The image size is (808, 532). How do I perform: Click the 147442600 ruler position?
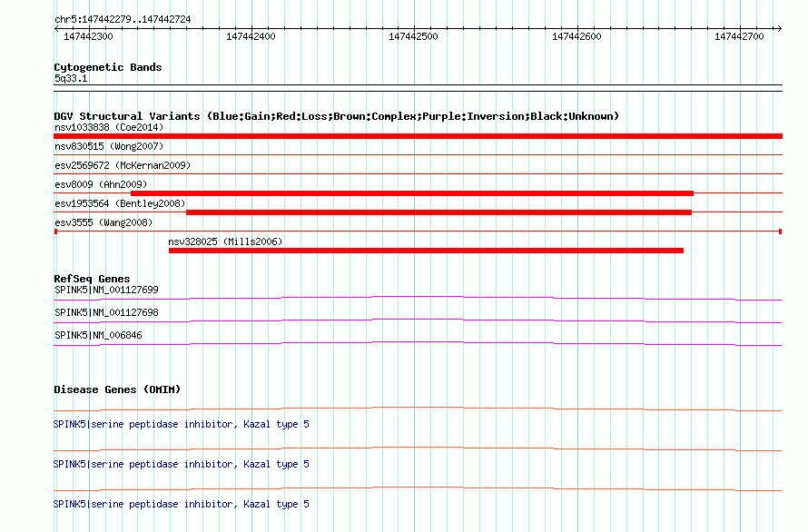click(576, 36)
